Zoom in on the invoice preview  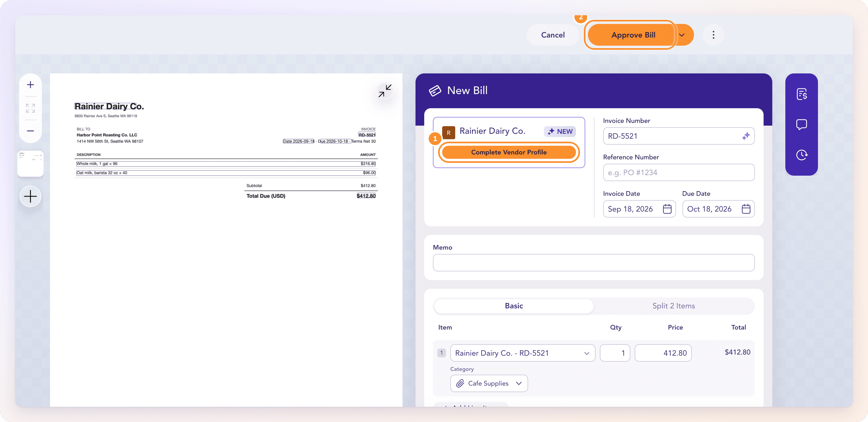(30, 85)
